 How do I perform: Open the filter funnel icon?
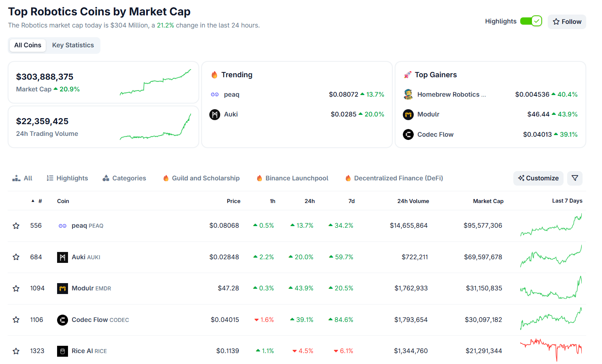574,178
